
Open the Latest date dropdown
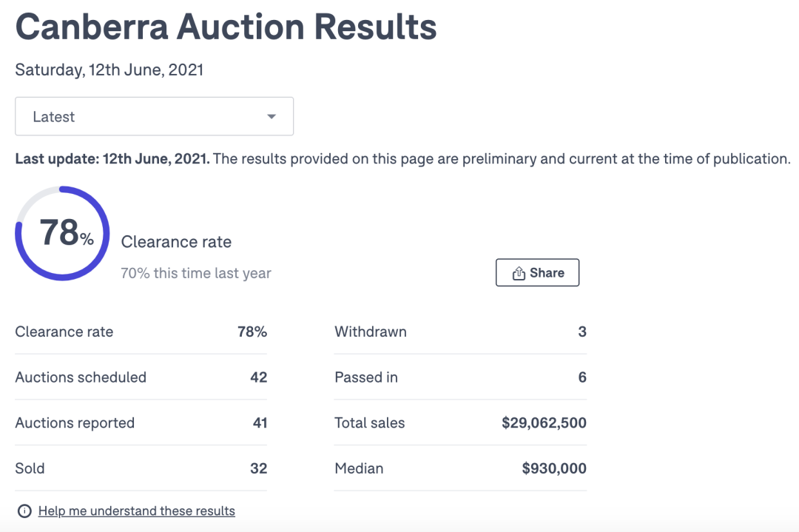click(154, 117)
